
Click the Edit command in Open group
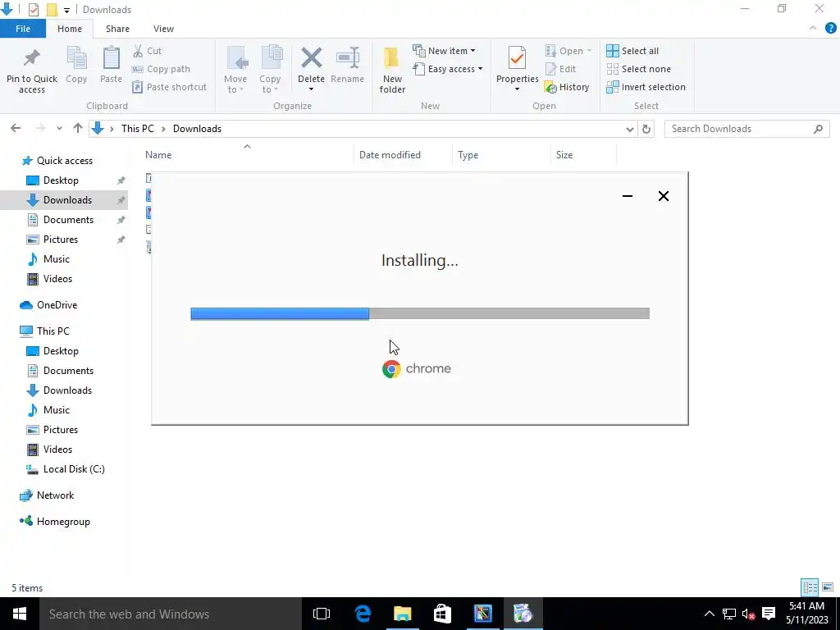click(561, 69)
